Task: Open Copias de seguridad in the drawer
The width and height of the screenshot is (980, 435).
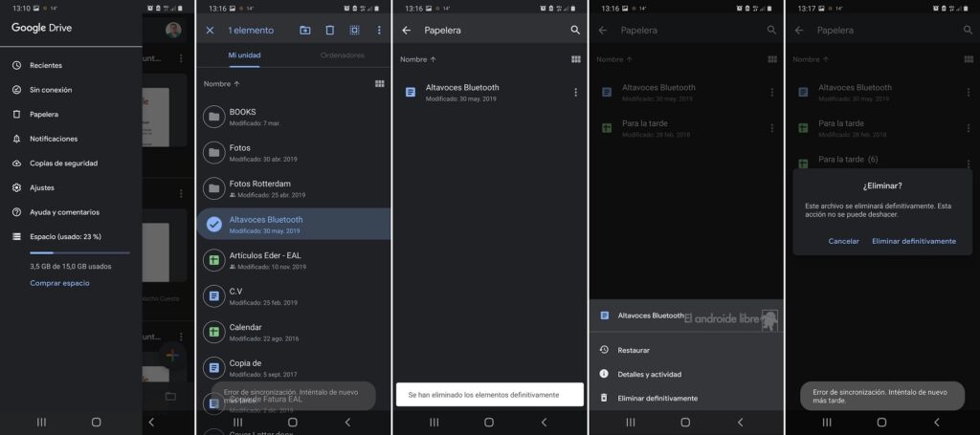Action: (x=64, y=163)
